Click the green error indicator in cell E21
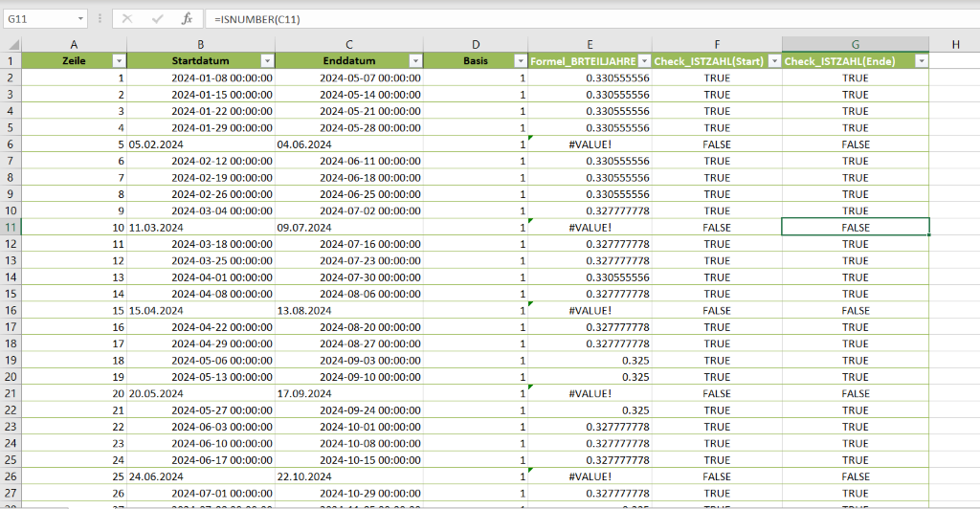The height and width of the screenshot is (509, 980). (530, 387)
